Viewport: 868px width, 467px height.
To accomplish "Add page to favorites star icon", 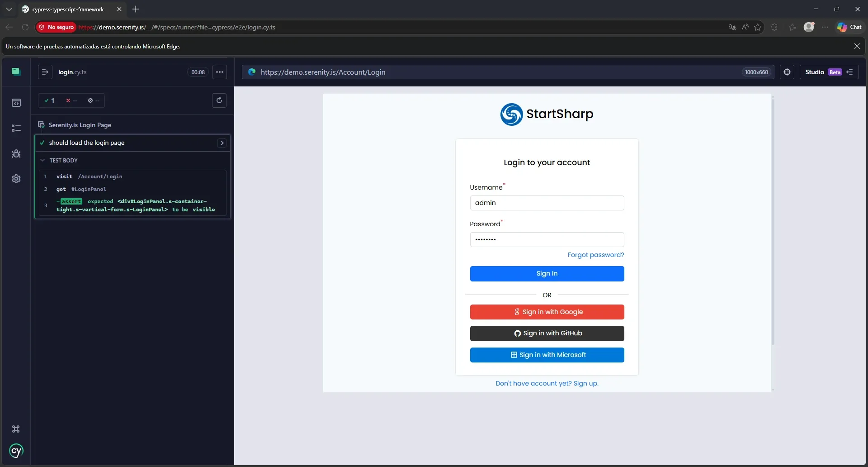I will coord(758,27).
